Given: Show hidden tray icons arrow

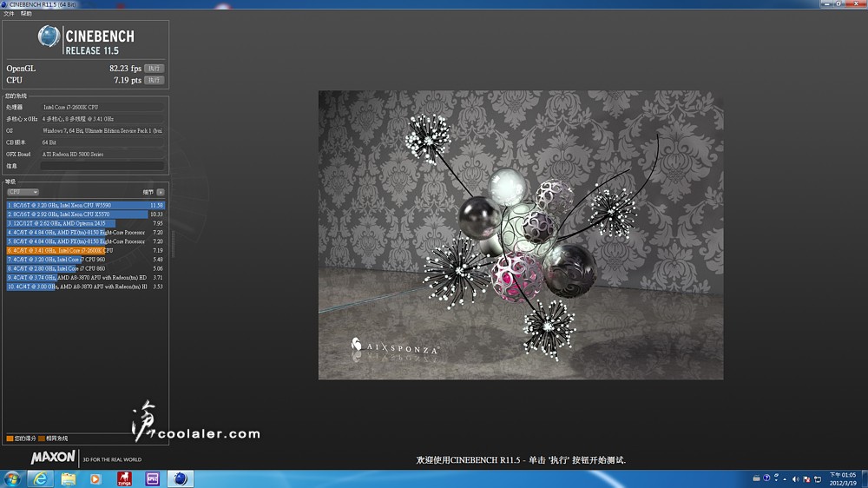Looking at the screenshot, I should pos(785,479).
